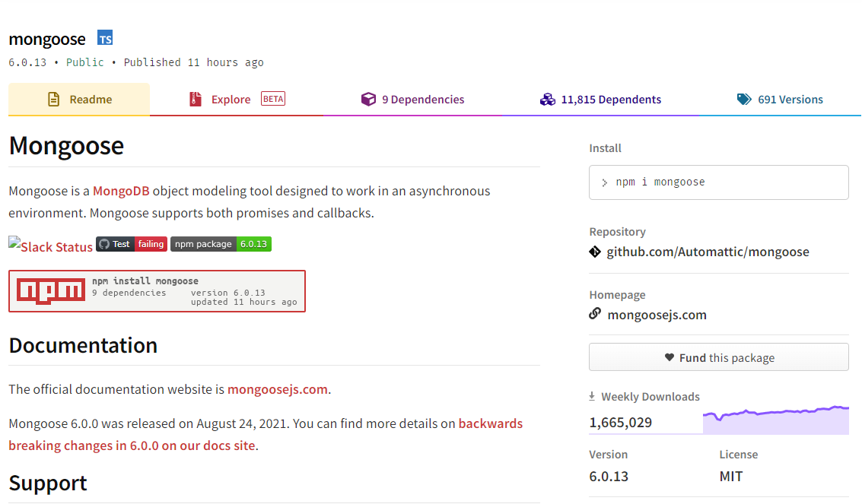Click the Readme document icon

click(x=53, y=100)
